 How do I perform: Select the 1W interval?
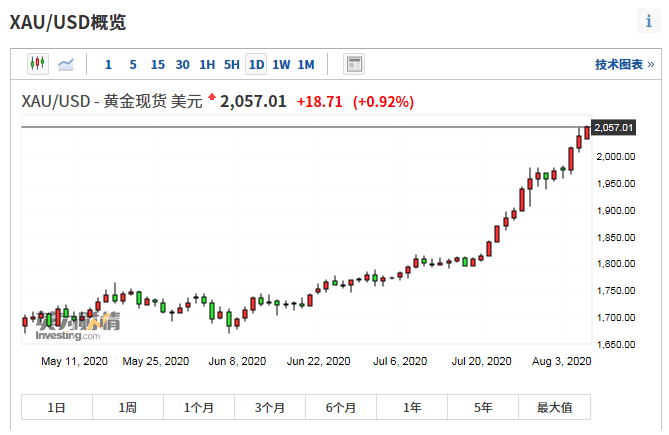pyautogui.click(x=281, y=65)
